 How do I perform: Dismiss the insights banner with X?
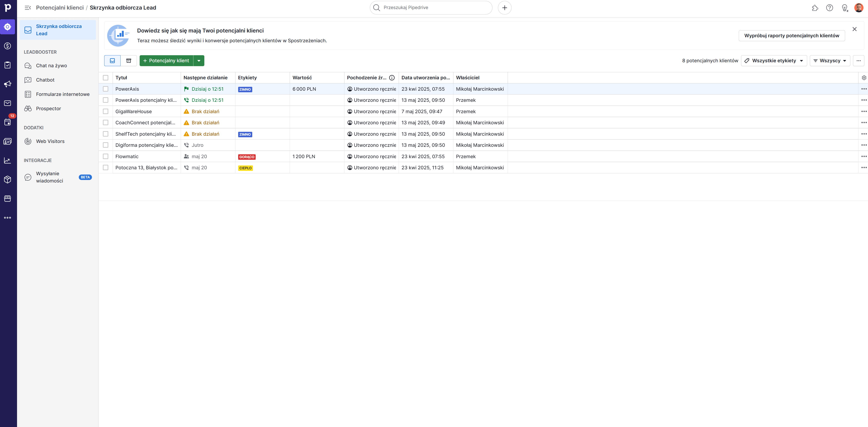click(x=854, y=29)
